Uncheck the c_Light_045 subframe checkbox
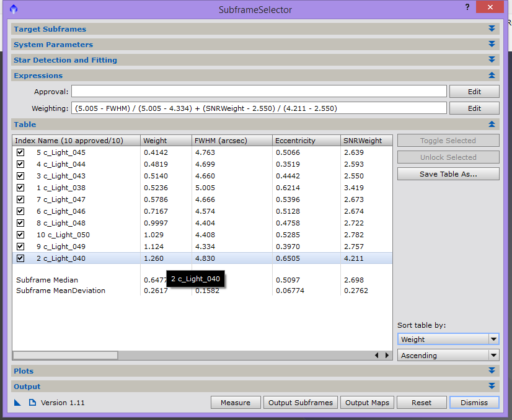This screenshot has width=512, height=420. tap(20, 152)
